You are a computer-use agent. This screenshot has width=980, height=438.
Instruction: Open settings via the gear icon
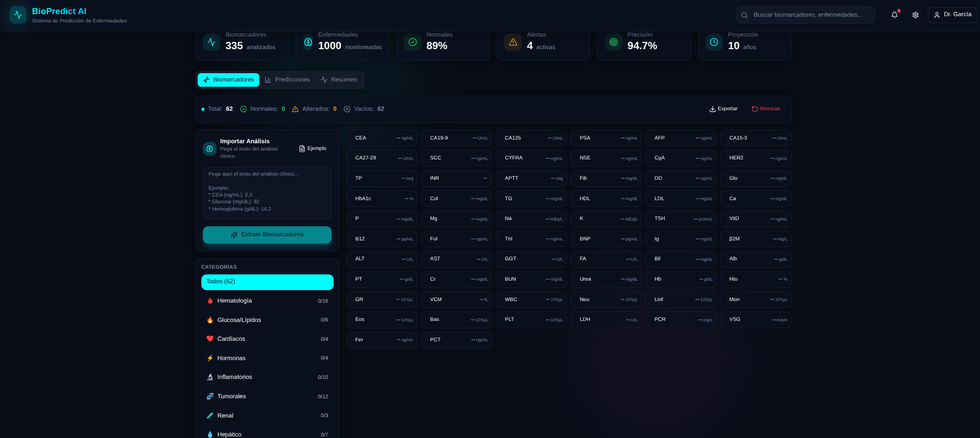click(x=915, y=15)
